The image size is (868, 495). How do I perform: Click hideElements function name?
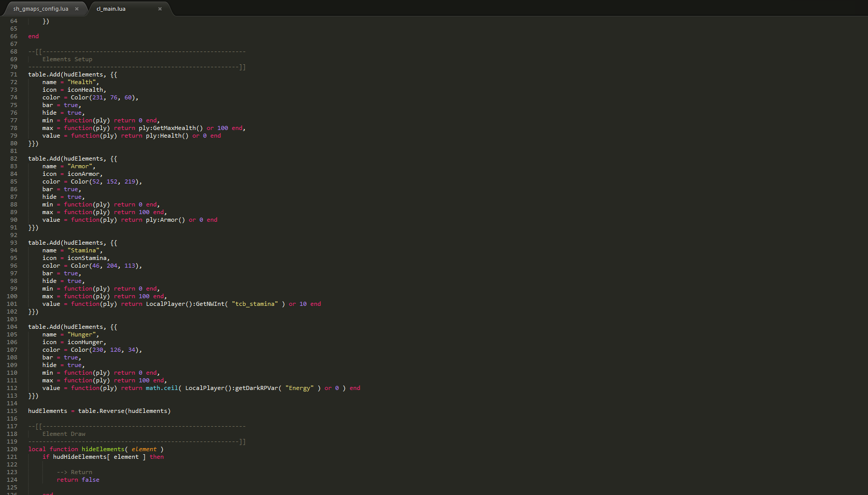(x=103, y=449)
